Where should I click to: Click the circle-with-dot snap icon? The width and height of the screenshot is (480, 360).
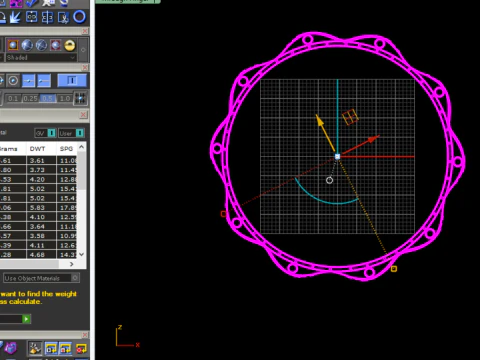pyautogui.click(x=13, y=81)
